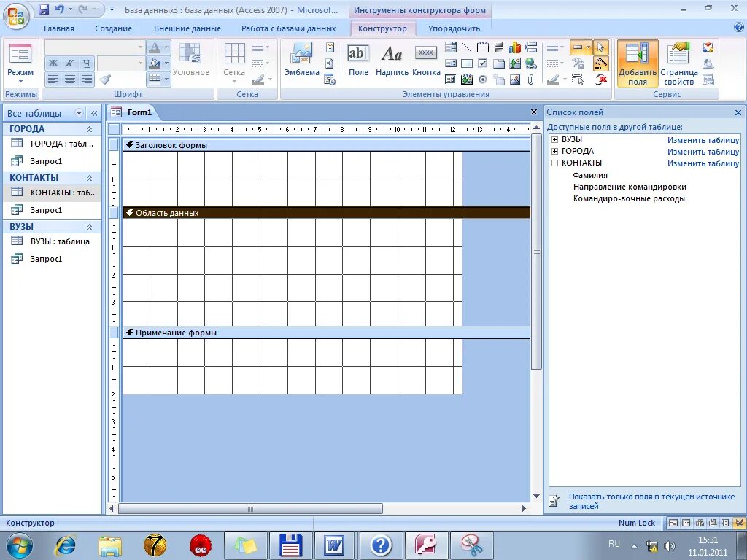Click Изменить таблицу link for ВУЗЫ
747x560 pixels.
tap(703, 140)
